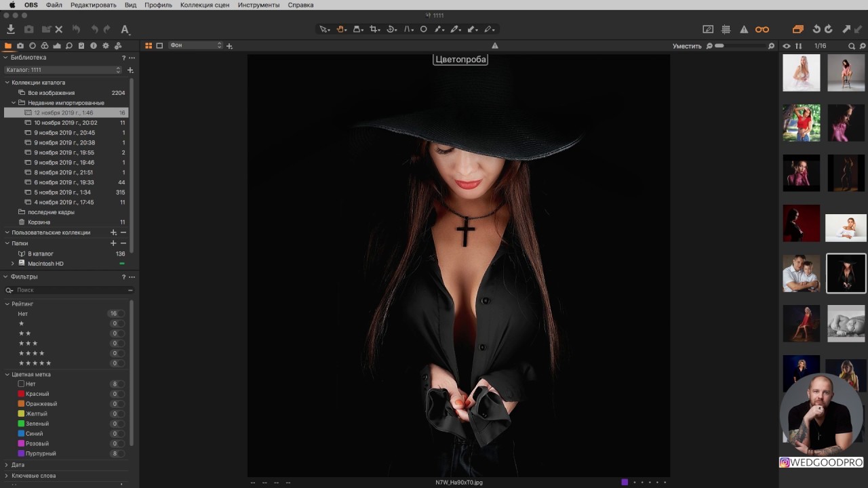Open the Справка menu
The width and height of the screenshot is (868, 488).
pos(300,5)
